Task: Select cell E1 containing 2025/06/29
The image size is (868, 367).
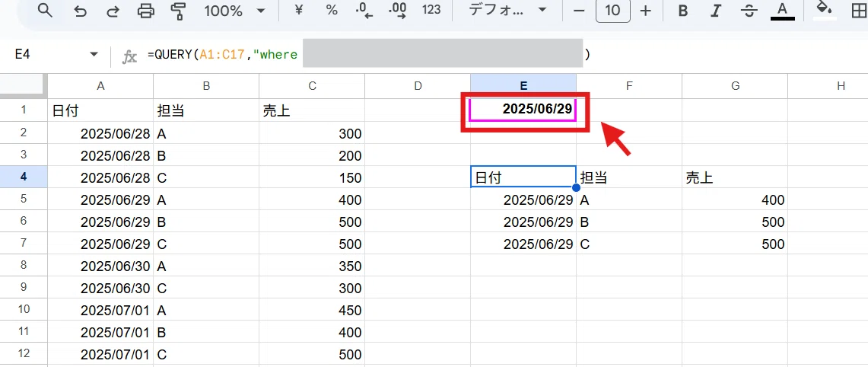Action: click(x=523, y=110)
